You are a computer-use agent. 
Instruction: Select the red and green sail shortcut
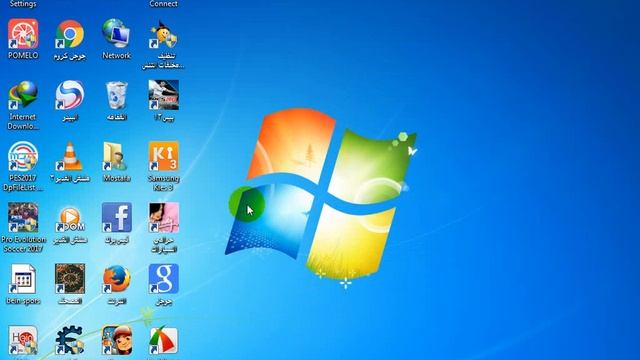coord(163,340)
